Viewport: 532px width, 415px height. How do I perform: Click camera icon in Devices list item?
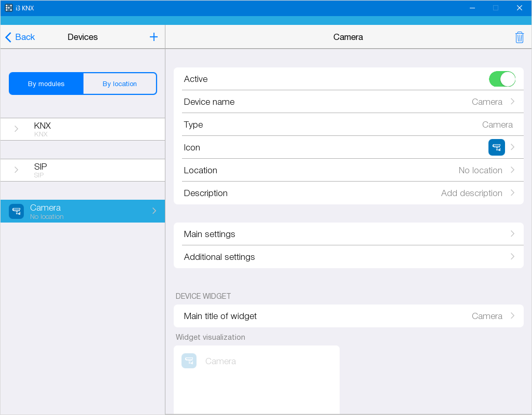pos(17,212)
